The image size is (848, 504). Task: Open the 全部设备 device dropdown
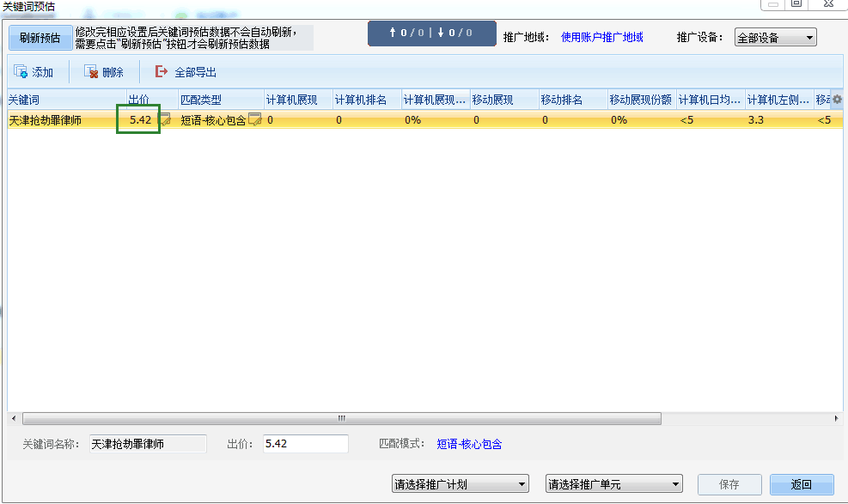[774, 37]
